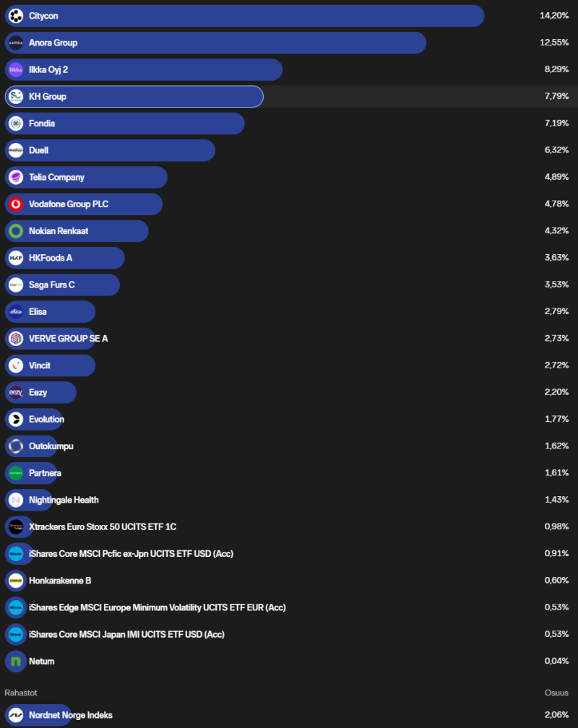Click the Osuus column header
The width and height of the screenshot is (578, 728).
[x=556, y=693]
